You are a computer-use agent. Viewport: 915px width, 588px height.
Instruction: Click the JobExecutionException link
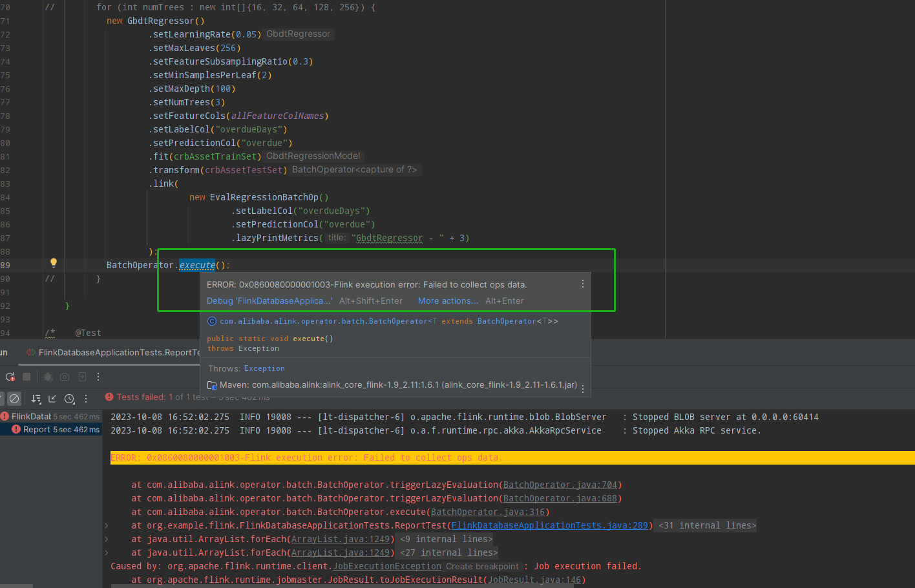(x=387, y=566)
